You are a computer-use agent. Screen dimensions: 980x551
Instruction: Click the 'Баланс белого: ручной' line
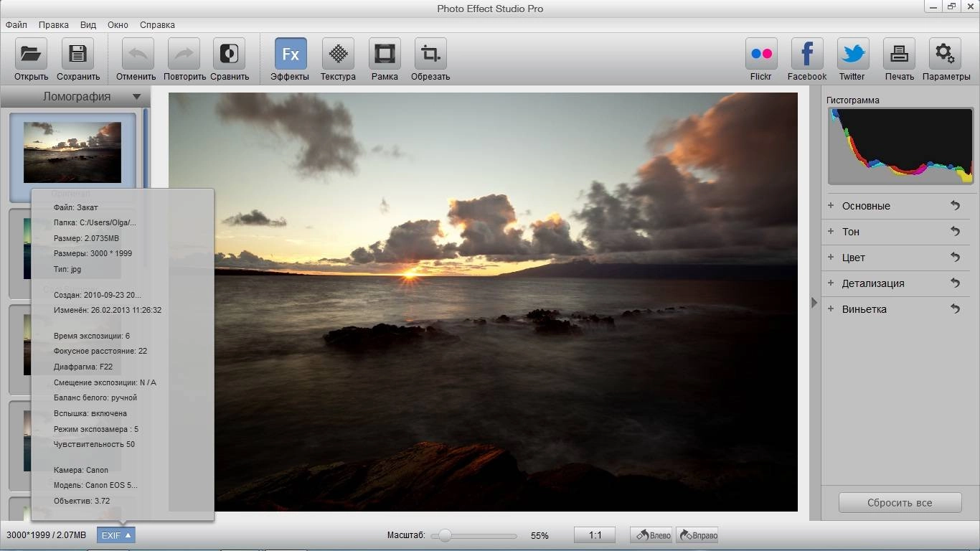pyautogui.click(x=95, y=397)
